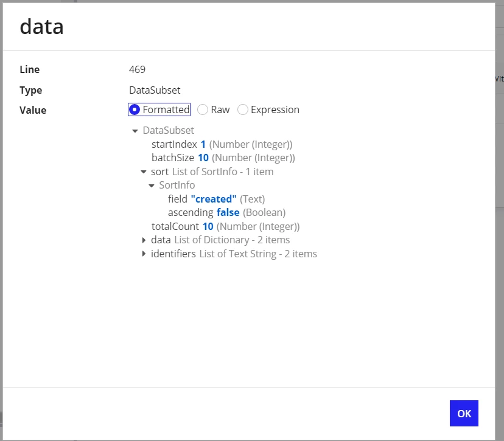Expand the identifiers list node
This screenshot has width=504, height=441.
click(144, 254)
